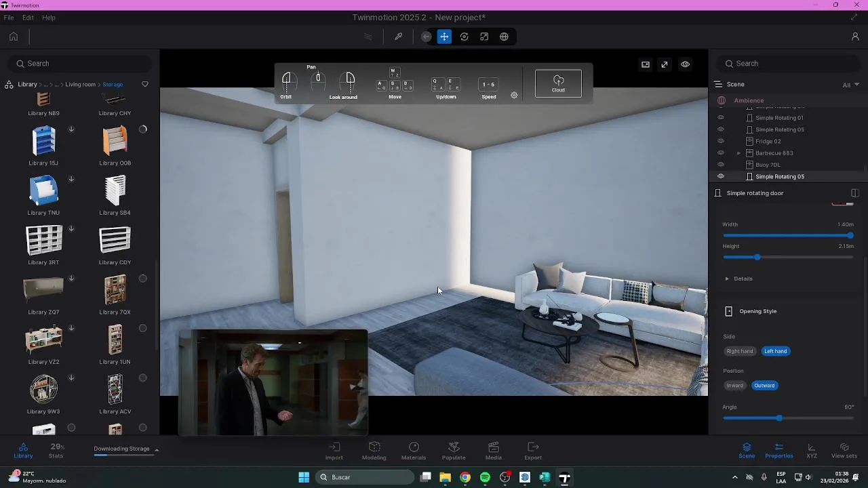Hide the highlighted Simple Rotating 05 eye icon
Screen dimensions: 868x488
click(x=721, y=176)
